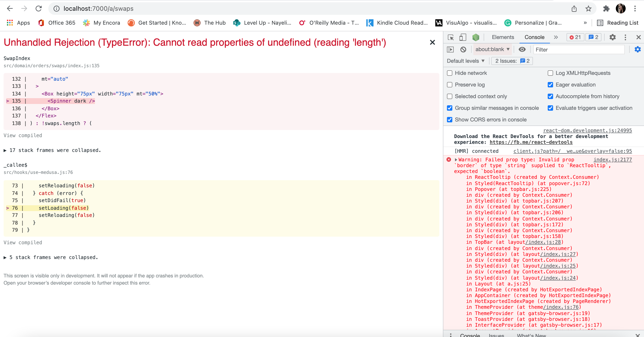Screen dimensions: 644x337
Task: Show the console sidebar icon
Action: tap(450, 50)
